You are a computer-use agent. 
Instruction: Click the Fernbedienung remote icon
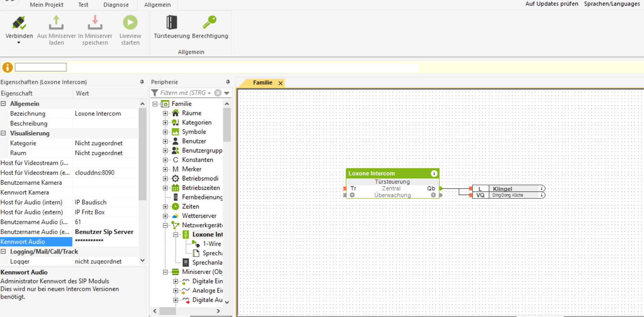pos(175,197)
